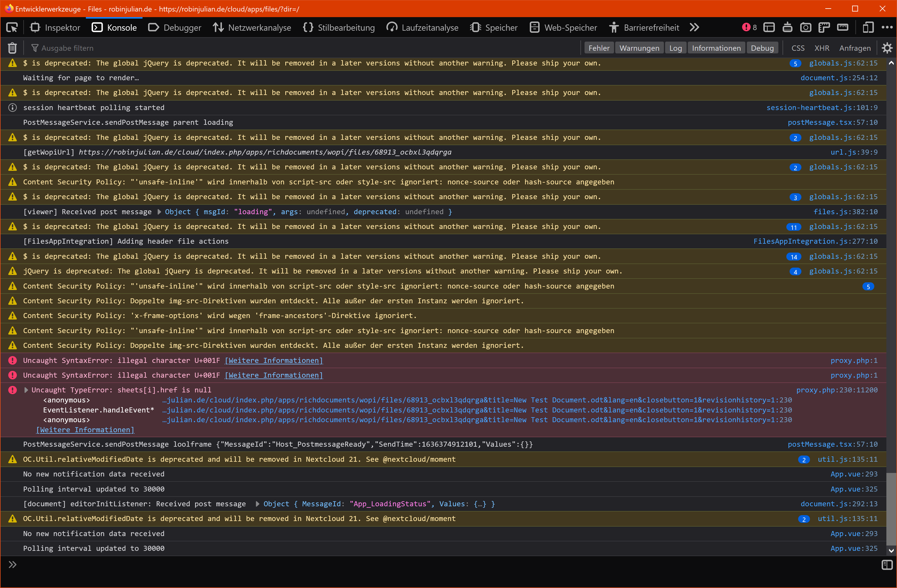Click the console vertical scrollbar thumb

point(891,509)
